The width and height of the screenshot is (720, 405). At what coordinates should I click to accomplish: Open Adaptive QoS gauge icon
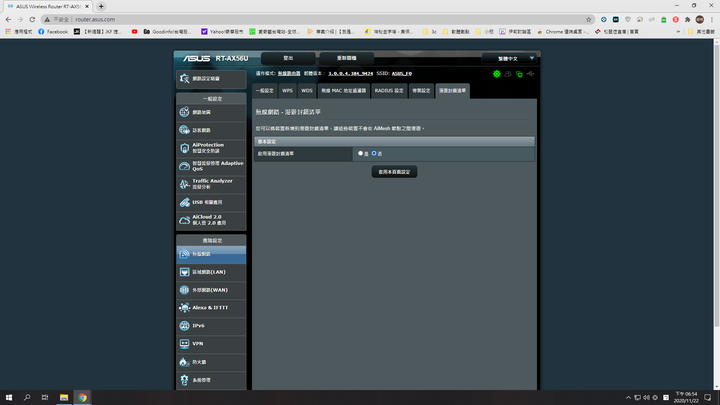tap(185, 166)
